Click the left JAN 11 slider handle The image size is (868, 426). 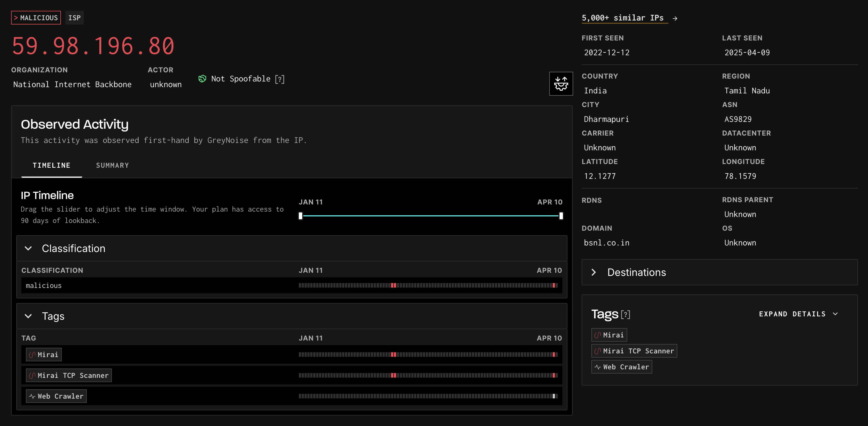click(x=301, y=216)
